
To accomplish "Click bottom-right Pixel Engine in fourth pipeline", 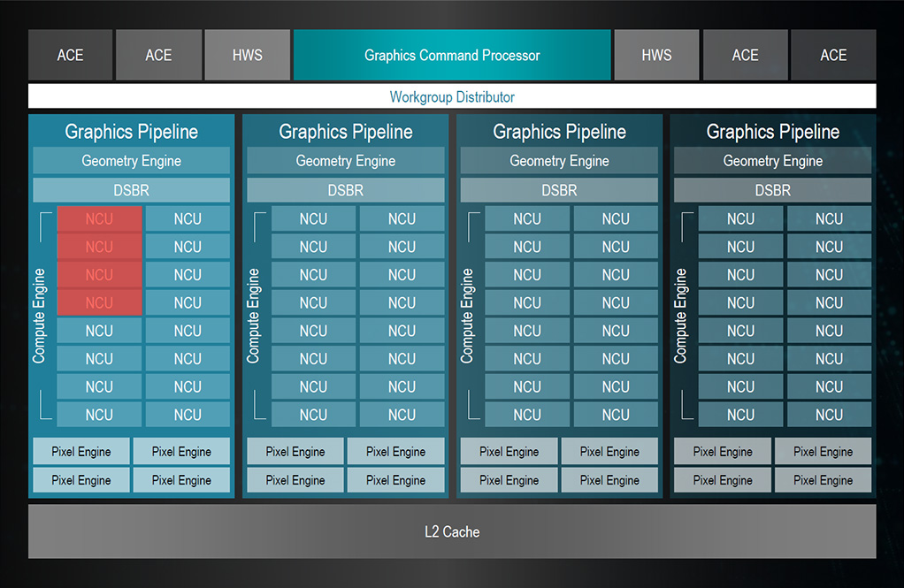I will coord(824,479).
